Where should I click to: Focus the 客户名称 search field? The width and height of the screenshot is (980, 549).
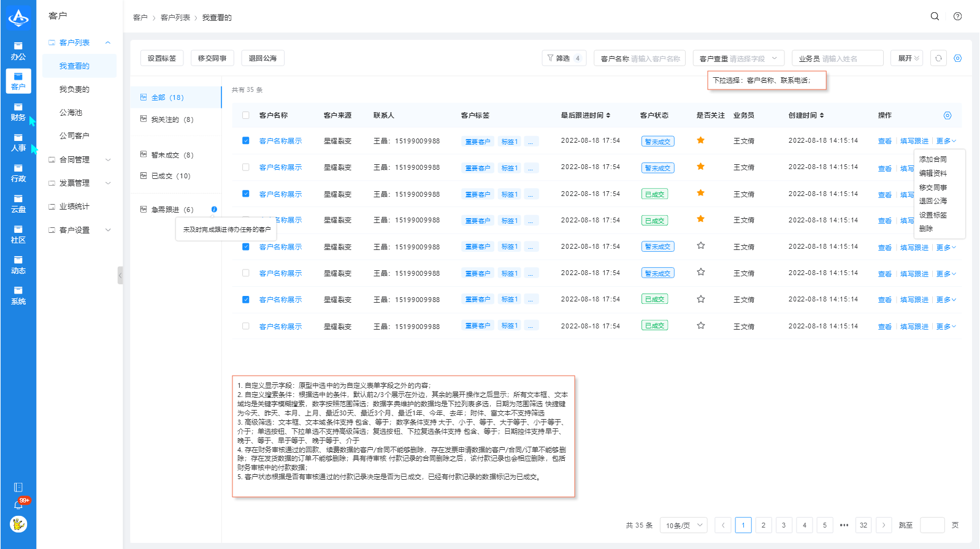point(640,58)
